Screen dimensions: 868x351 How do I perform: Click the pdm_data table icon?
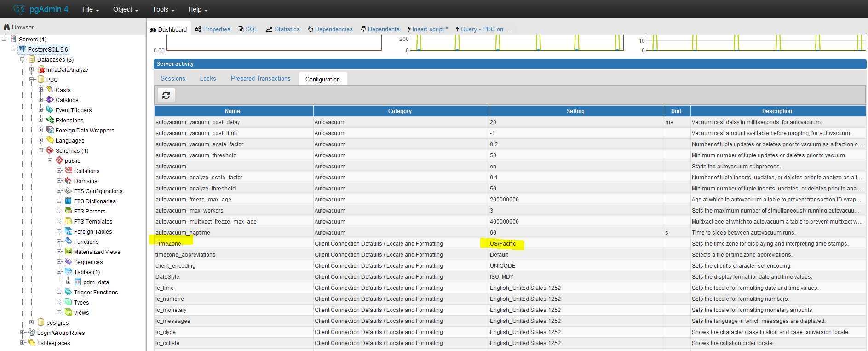(78, 282)
